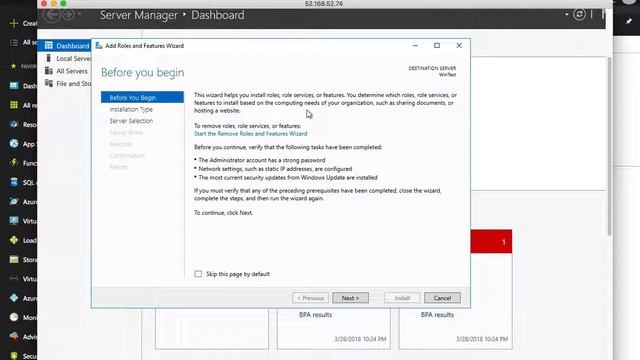The width and height of the screenshot is (640, 360).
Task: Click the middle tile's BPA results text
Action: coord(316,315)
